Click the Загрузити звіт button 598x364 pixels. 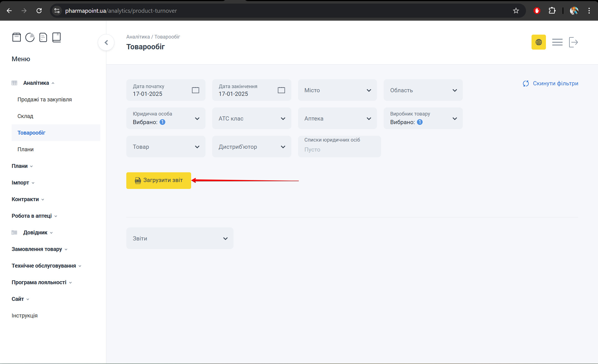point(158,180)
